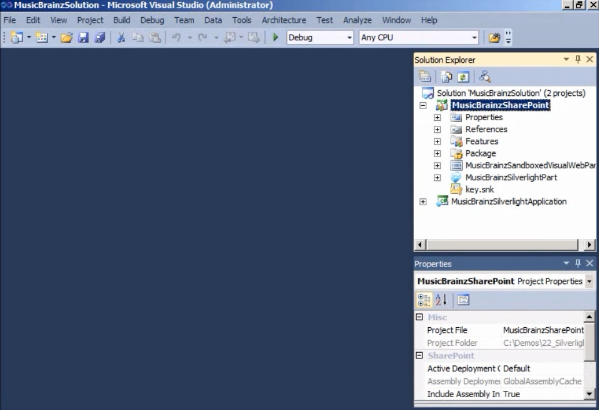Viewport: 599px width, 410px height.
Task: Click Solution Explorer's horizontal scrollbar right arrow
Action: [x=589, y=245]
